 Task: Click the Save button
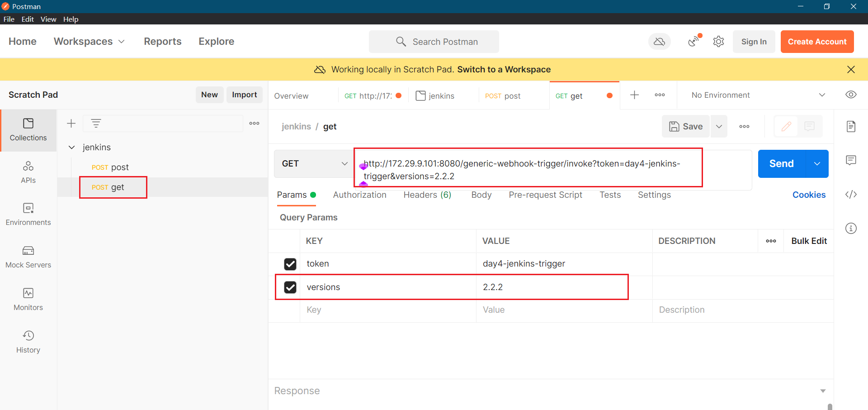pos(686,126)
